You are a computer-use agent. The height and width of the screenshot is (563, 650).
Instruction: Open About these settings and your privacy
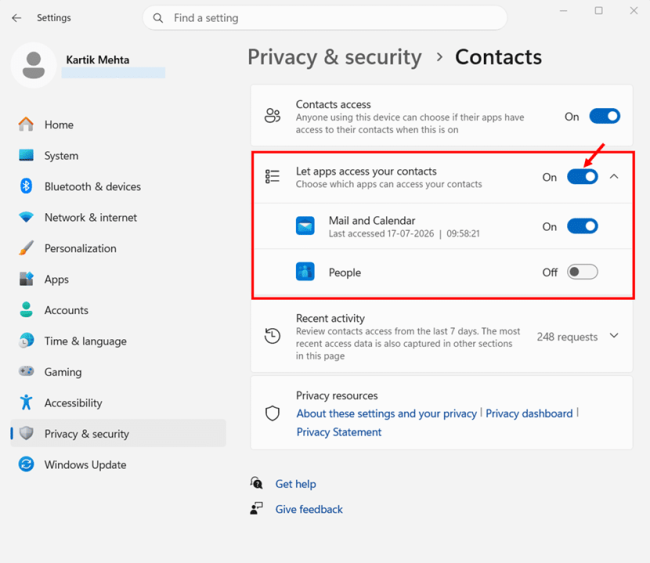pos(386,413)
